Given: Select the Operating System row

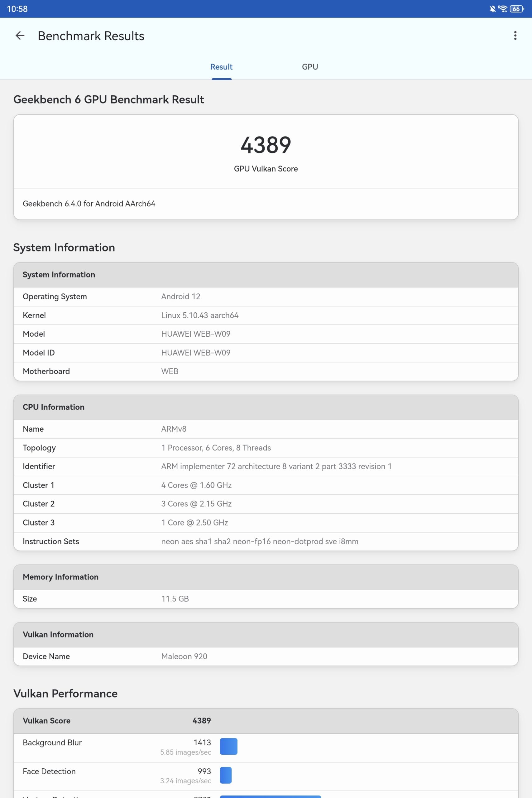Looking at the screenshot, I should coord(266,296).
